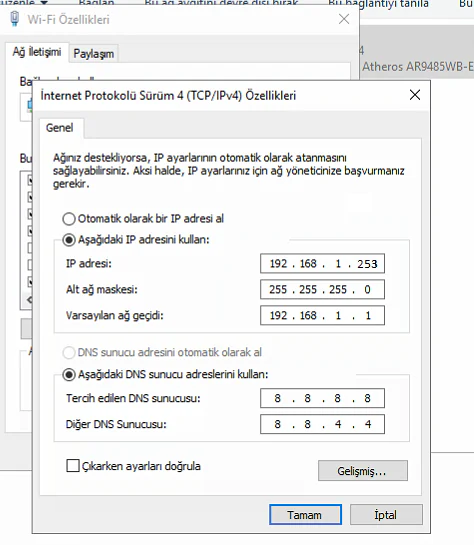The height and width of the screenshot is (545, 474).
Task: Click the 'Diğer DNS Sunucusu:' label
Action: [116, 424]
